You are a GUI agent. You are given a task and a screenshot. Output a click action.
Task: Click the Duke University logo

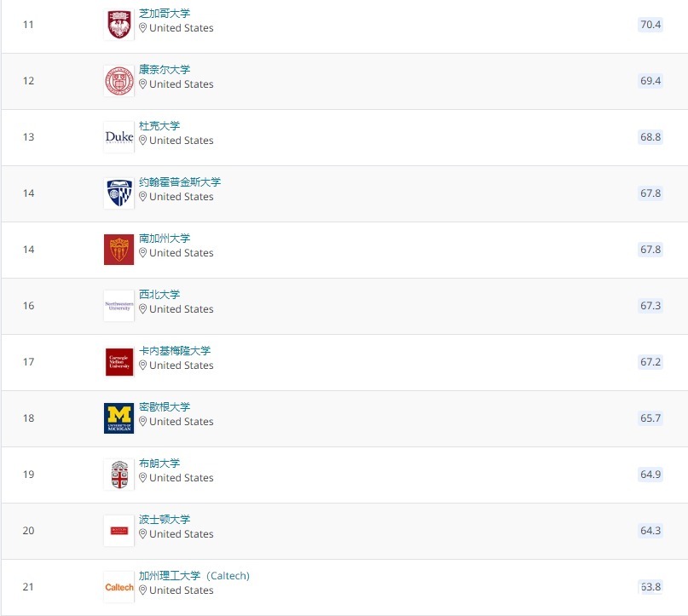(x=119, y=137)
